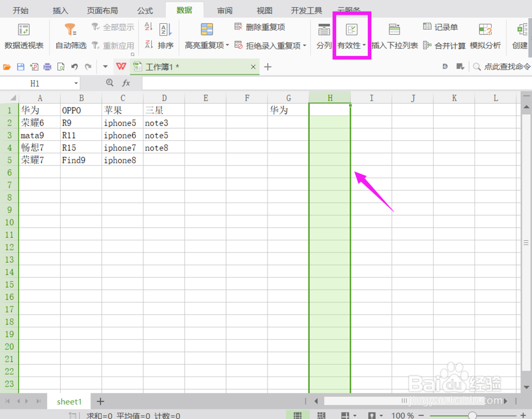Zoom in with the plus button
Image resolution: width=532 pixels, height=419 pixels.
click(x=523, y=415)
